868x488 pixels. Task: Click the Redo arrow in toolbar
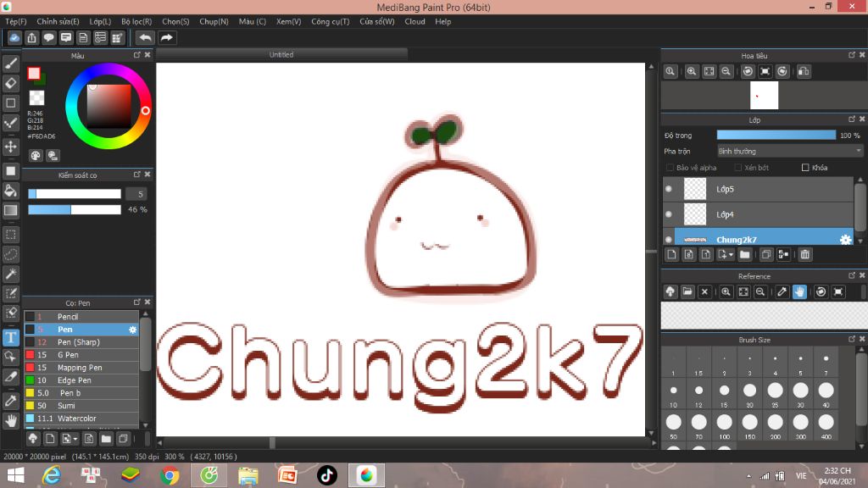click(166, 37)
